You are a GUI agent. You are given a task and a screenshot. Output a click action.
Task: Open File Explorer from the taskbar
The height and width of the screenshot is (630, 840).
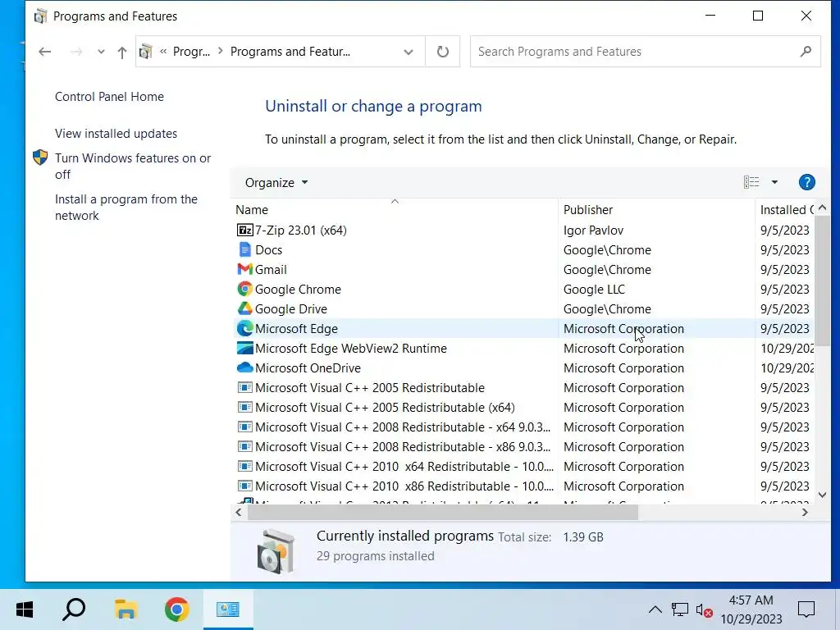126,609
